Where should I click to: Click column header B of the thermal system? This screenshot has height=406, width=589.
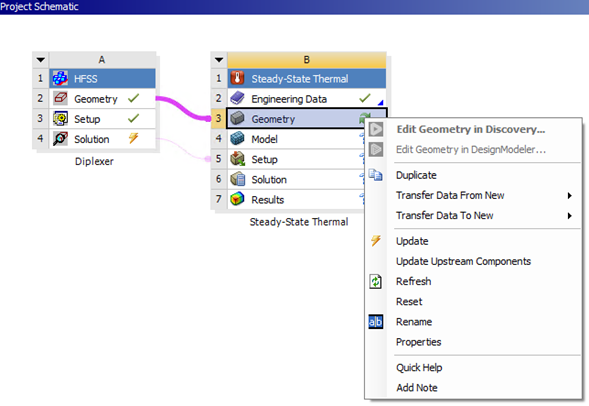point(307,60)
